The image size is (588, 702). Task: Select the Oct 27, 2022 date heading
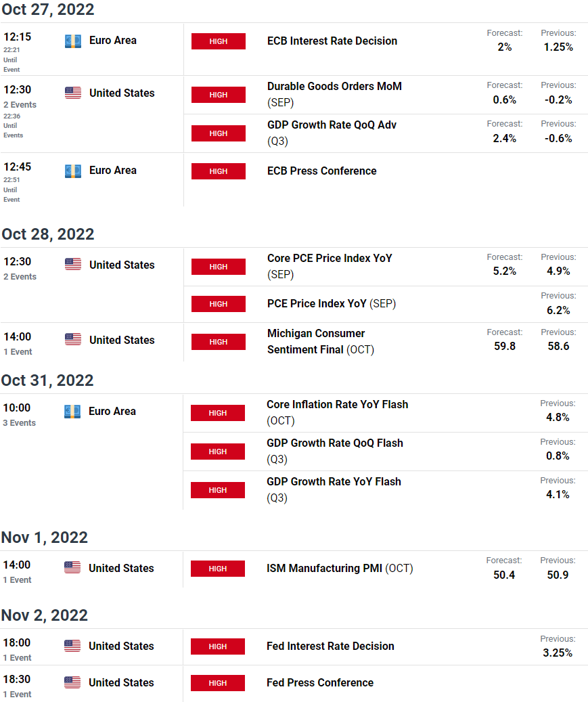(48, 9)
